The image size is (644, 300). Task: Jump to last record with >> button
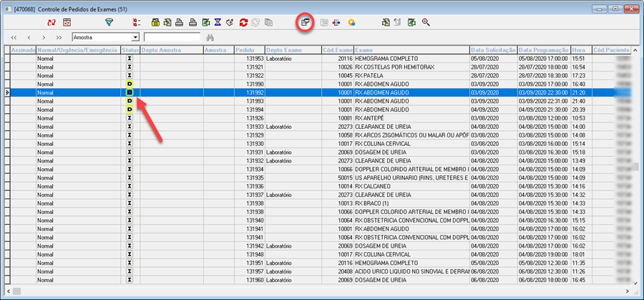[59, 37]
